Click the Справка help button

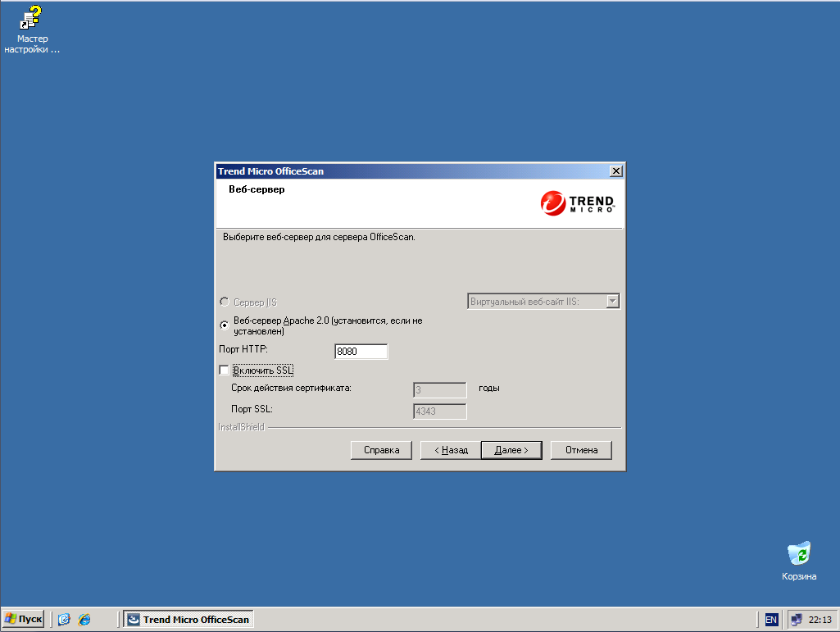click(381, 450)
